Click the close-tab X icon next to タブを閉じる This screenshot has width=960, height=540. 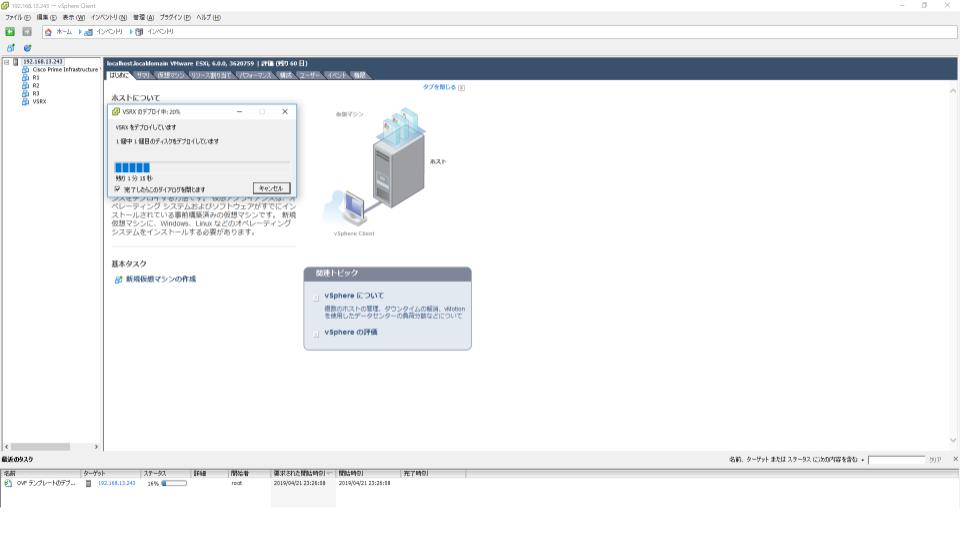pyautogui.click(x=462, y=88)
